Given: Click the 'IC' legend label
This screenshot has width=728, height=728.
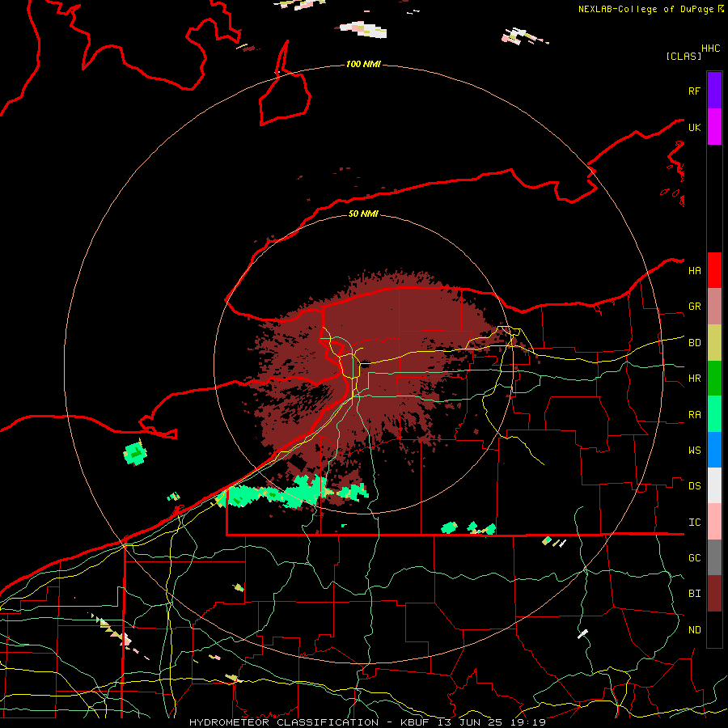Looking at the screenshot, I should (x=694, y=523).
